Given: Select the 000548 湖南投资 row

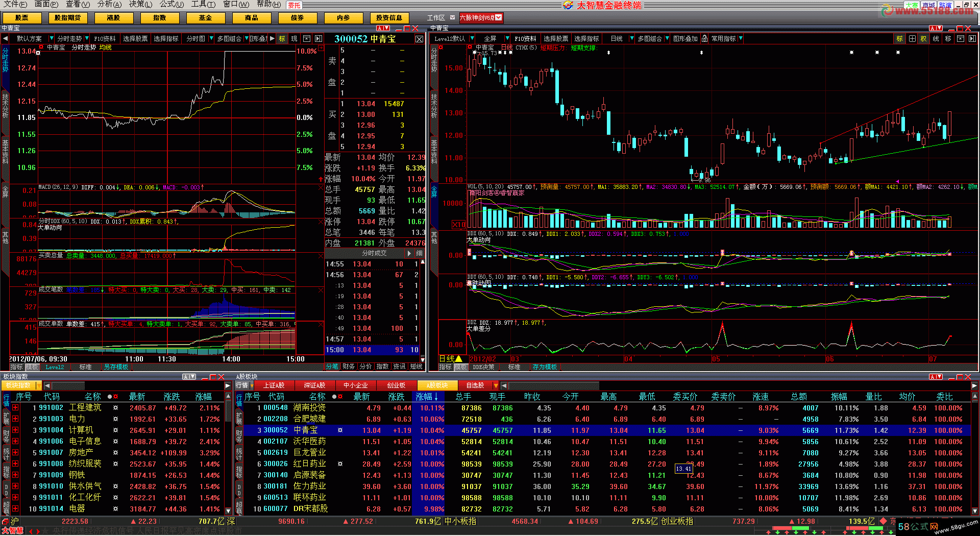Looking at the screenshot, I should click(606, 408).
